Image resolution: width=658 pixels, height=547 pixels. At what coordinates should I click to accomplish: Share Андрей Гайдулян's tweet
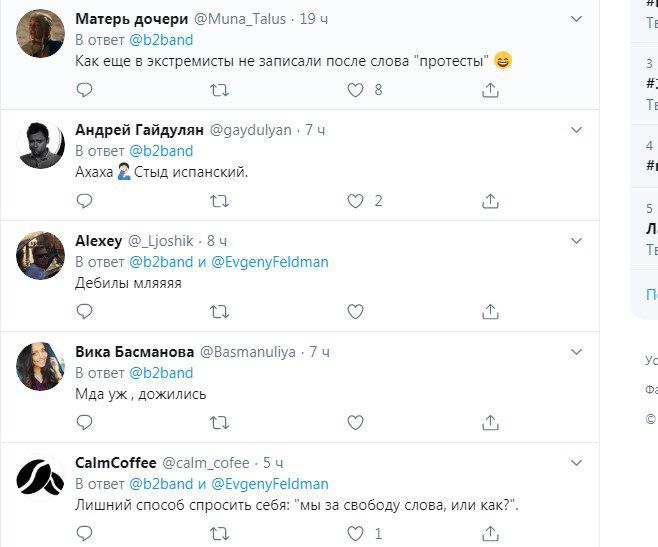pos(490,201)
